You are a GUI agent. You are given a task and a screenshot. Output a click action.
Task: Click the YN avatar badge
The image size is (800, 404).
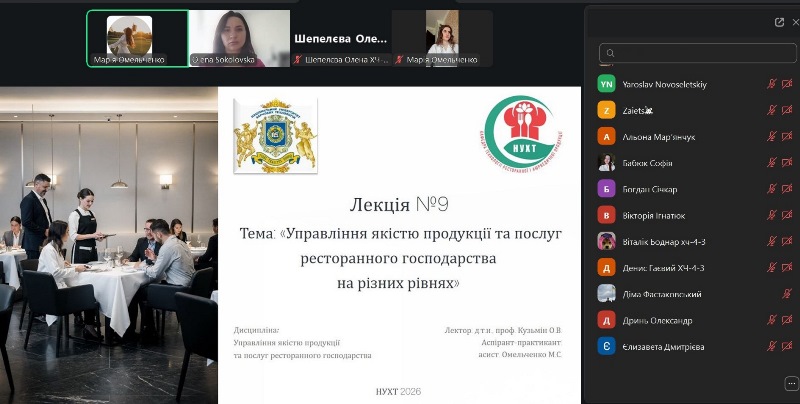click(607, 84)
